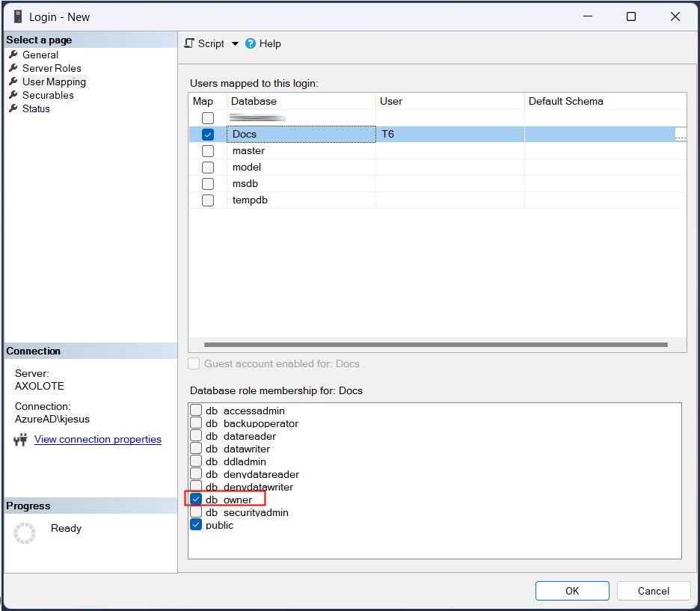Viewport: 700px width, 611px height.
Task: Click the wrench icon beside Status
Action: (13, 108)
